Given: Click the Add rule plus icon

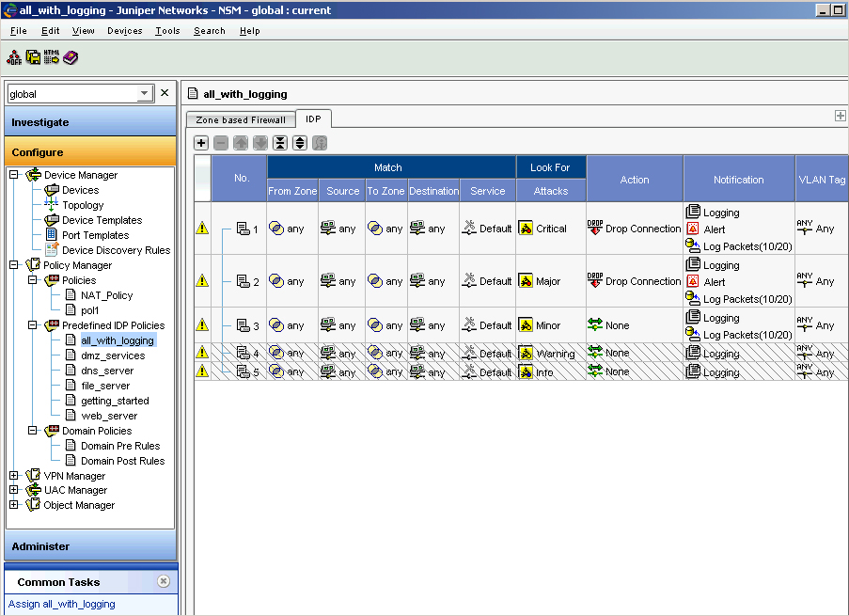Looking at the screenshot, I should pos(201,143).
